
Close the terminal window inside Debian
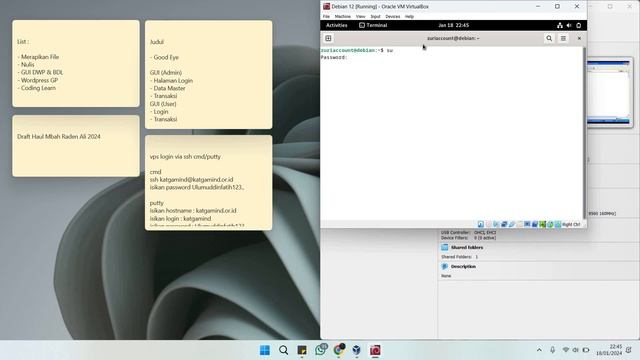coord(579,38)
